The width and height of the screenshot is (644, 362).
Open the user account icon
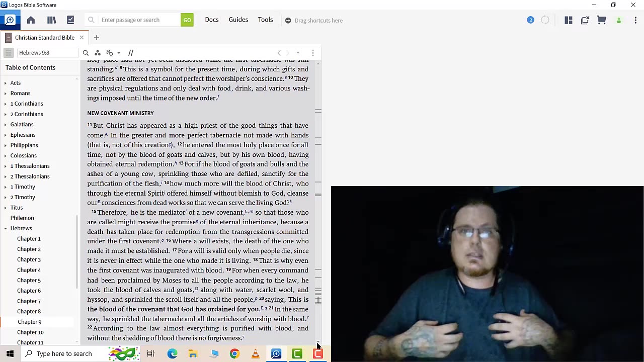point(619,21)
